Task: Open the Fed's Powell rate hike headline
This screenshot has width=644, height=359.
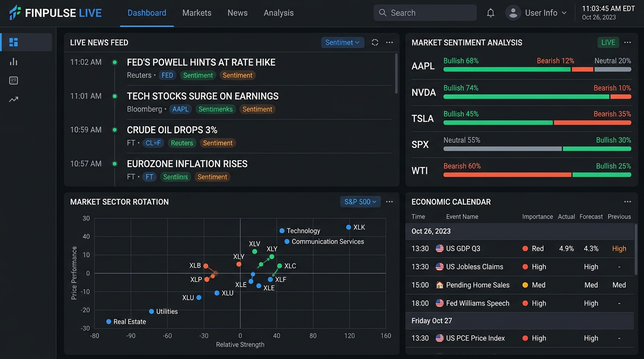Action: click(201, 63)
